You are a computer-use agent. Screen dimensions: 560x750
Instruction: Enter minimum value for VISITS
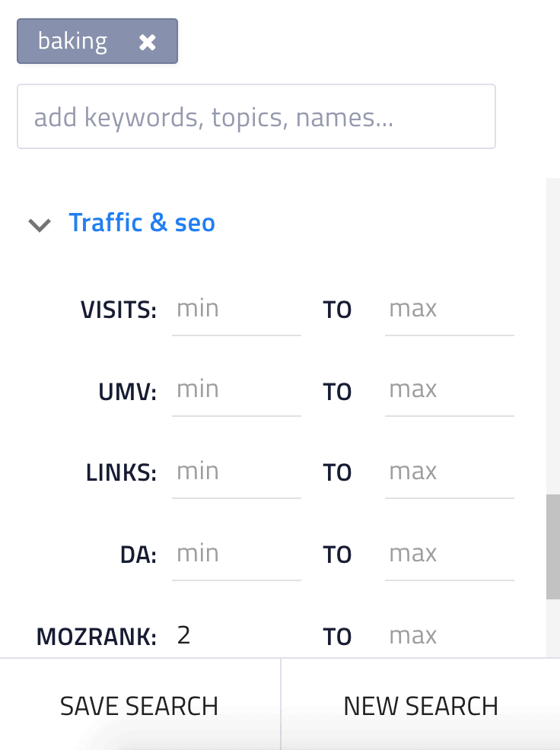point(236,310)
